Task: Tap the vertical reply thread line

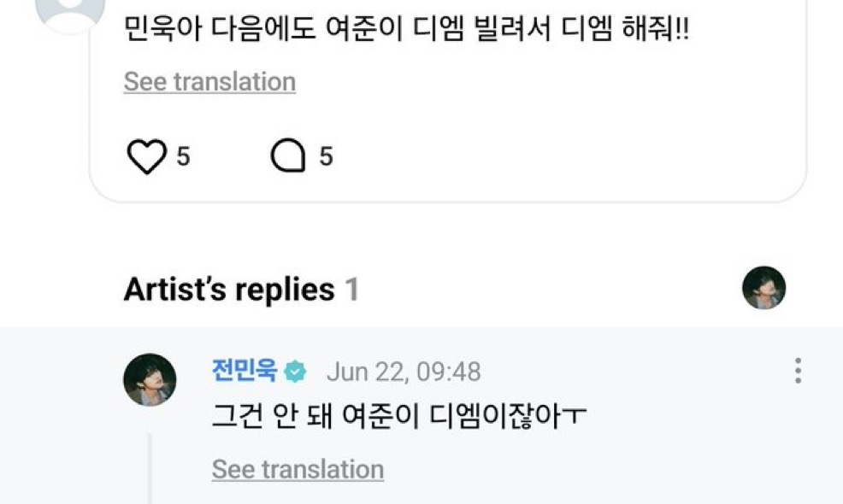Action: click(x=150, y=470)
